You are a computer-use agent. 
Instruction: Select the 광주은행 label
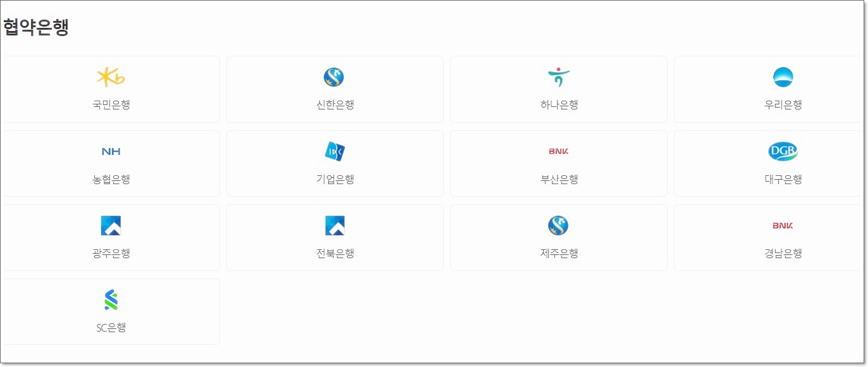tap(111, 253)
